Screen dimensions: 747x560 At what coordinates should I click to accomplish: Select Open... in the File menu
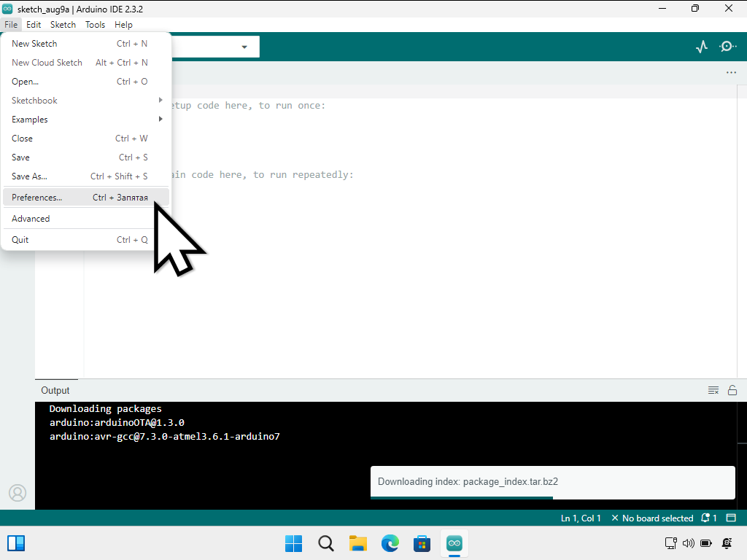pyautogui.click(x=86, y=82)
